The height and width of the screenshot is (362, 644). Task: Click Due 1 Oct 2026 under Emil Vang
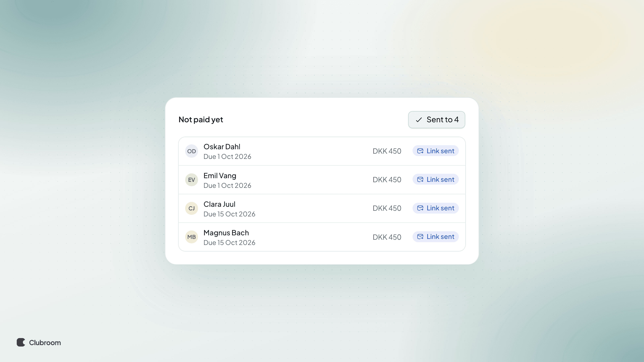tap(227, 186)
